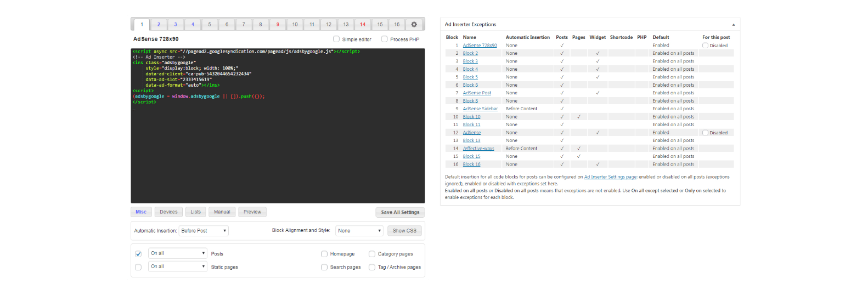
Task: Open block tab 10
Action: 295,25
